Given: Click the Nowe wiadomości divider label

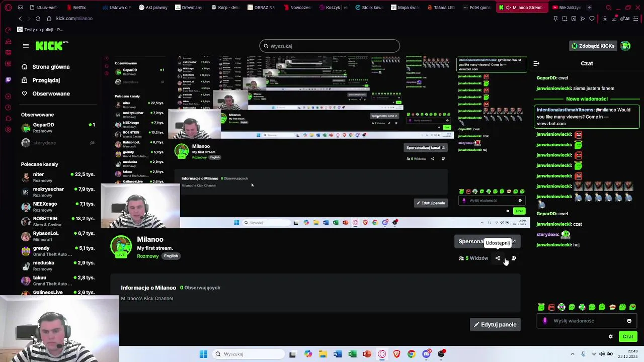Looking at the screenshot, I should click(587, 99).
